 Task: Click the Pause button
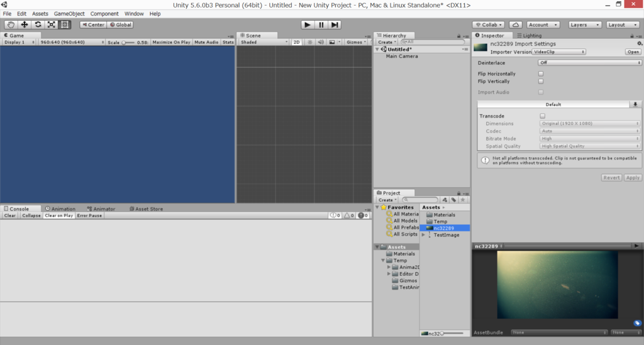[x=321, y=25]
